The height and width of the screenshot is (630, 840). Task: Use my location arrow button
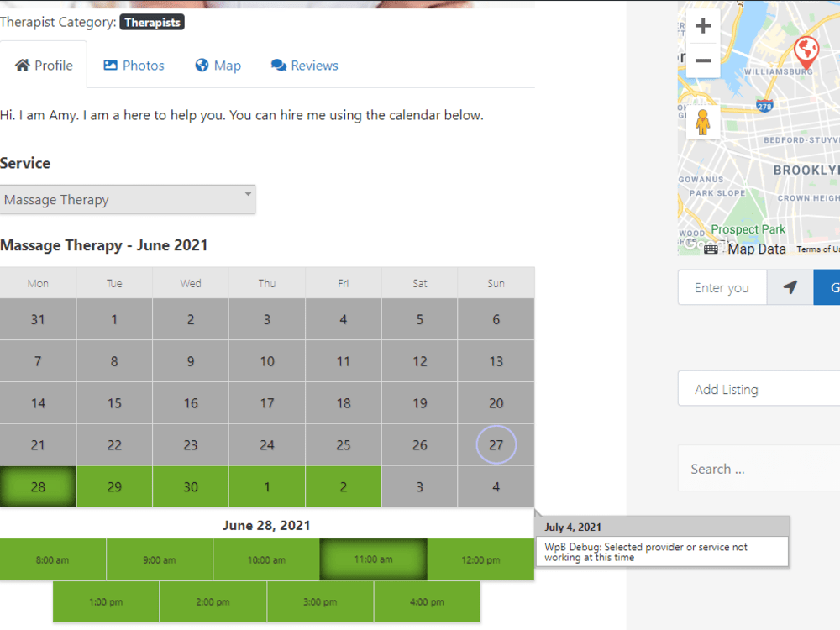(790, 287)
